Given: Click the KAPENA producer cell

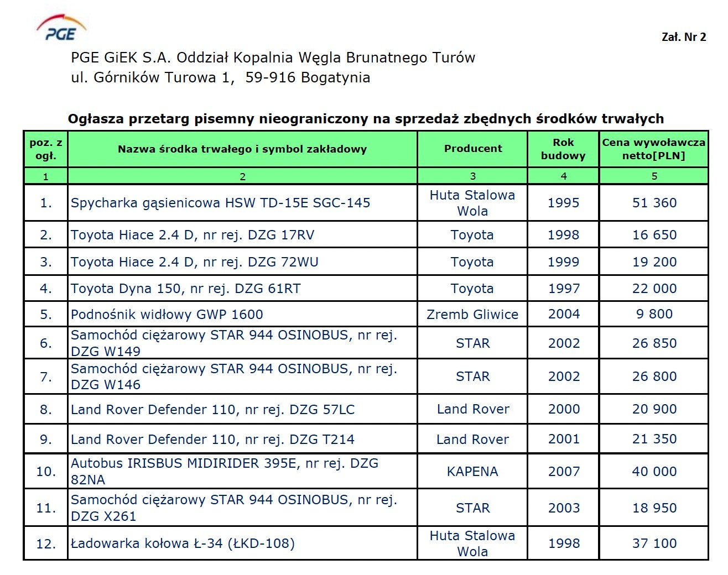Looking at the screenshot, I should click(x=472, y=472).
